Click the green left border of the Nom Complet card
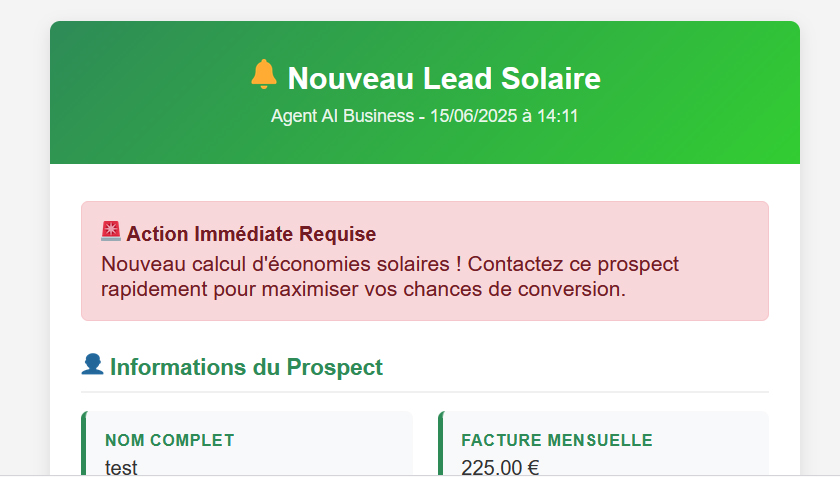This screenshot has height=477, width=840. point(84,444)
